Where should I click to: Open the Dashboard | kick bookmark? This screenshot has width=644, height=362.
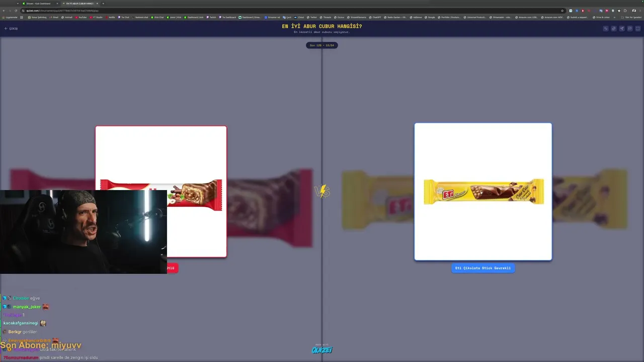click(x=194, y=17)
